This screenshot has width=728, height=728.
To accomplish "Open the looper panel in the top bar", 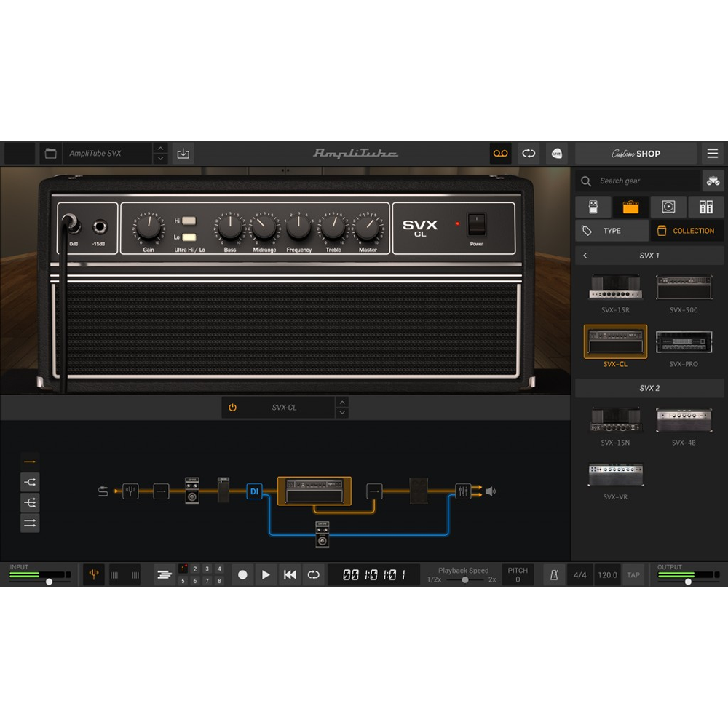I will tap(501, 153).
